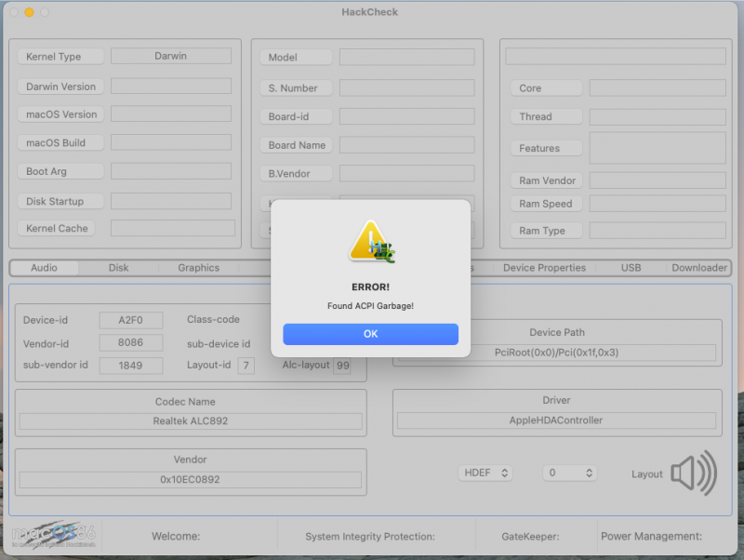Screen dimensions: 744x560
Task: Click the Core button
Action: pyautogui.click(x=546, y=88)
